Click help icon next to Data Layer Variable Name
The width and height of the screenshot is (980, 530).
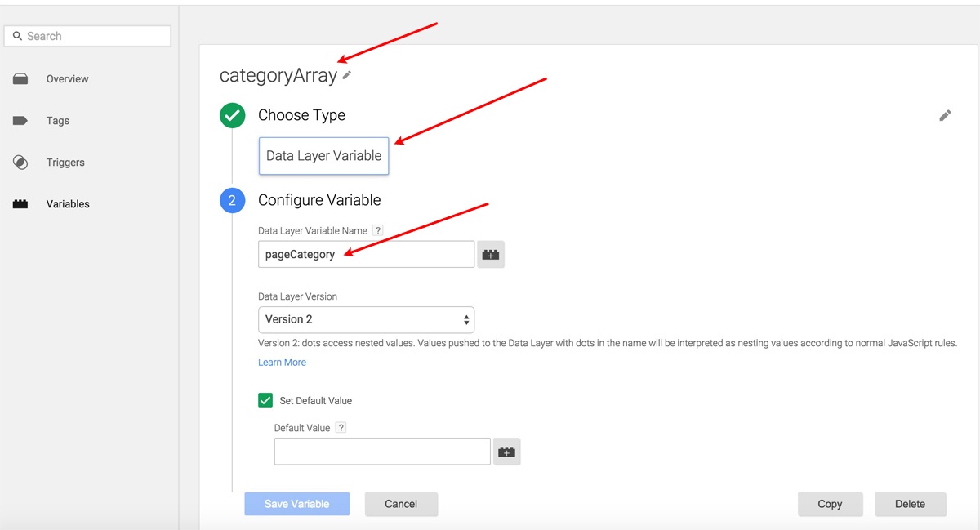pyautogui.click(x=377, y=231)
